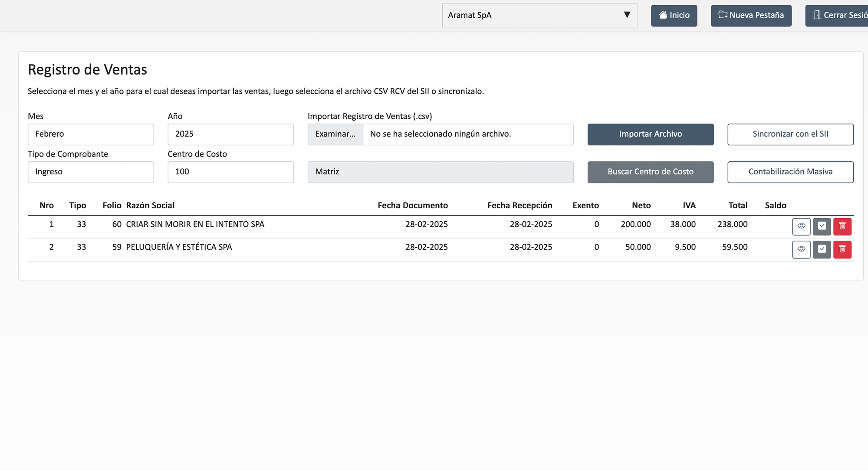Delete the CRIAR SIN MORIR sales record
The height and width of the screenshot is (471, 868).
tap(842, 226)
